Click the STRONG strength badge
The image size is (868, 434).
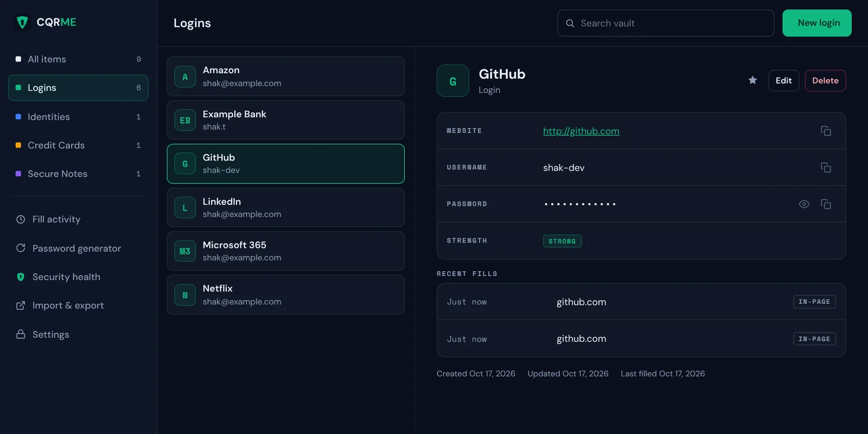[562, 241]
